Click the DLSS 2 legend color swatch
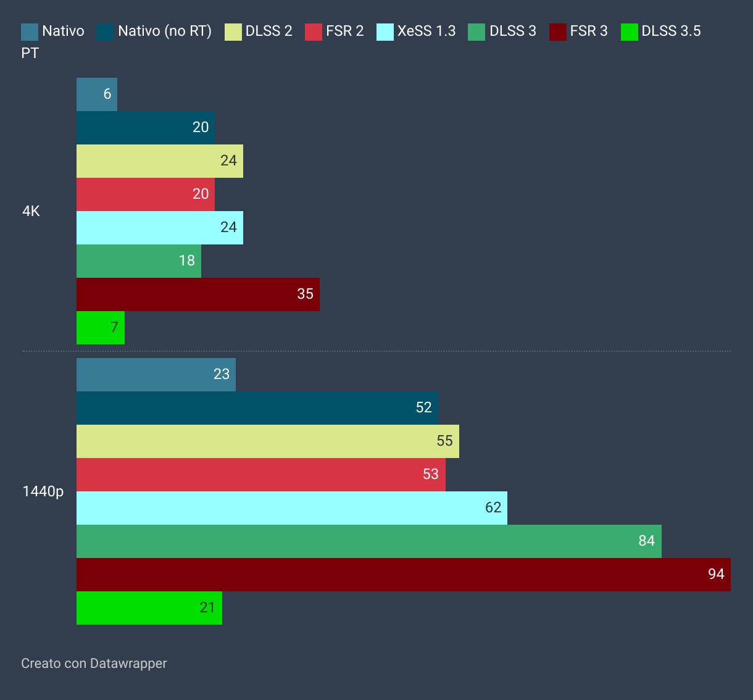 [233, 32]
